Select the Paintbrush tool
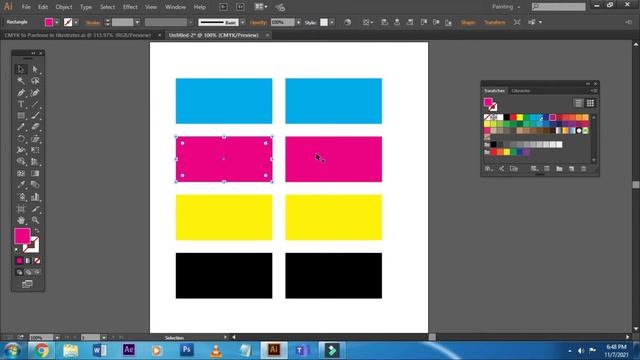This screenshot has height=360, width=640. click(35, 116)
